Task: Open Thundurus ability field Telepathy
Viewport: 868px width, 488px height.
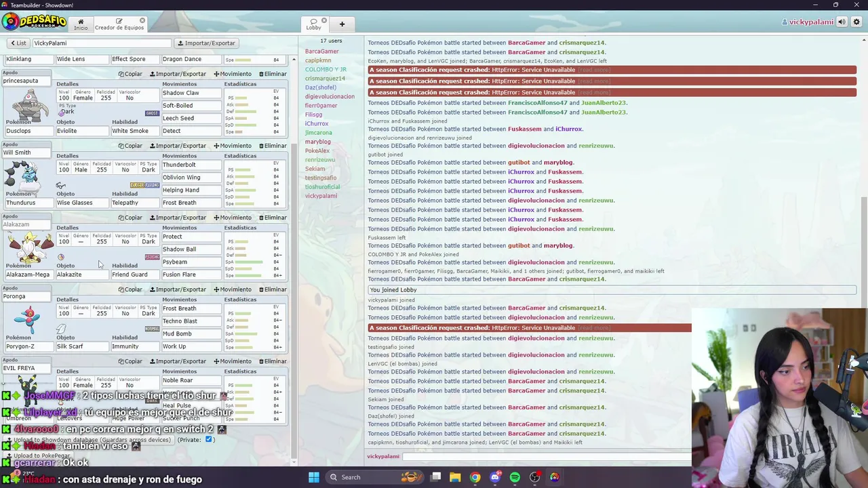Action: [134, 203]
